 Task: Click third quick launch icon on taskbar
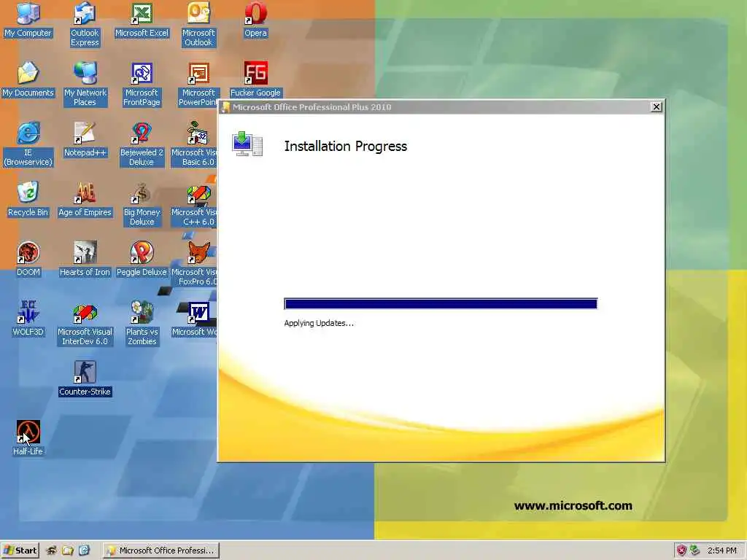point(84,551)
